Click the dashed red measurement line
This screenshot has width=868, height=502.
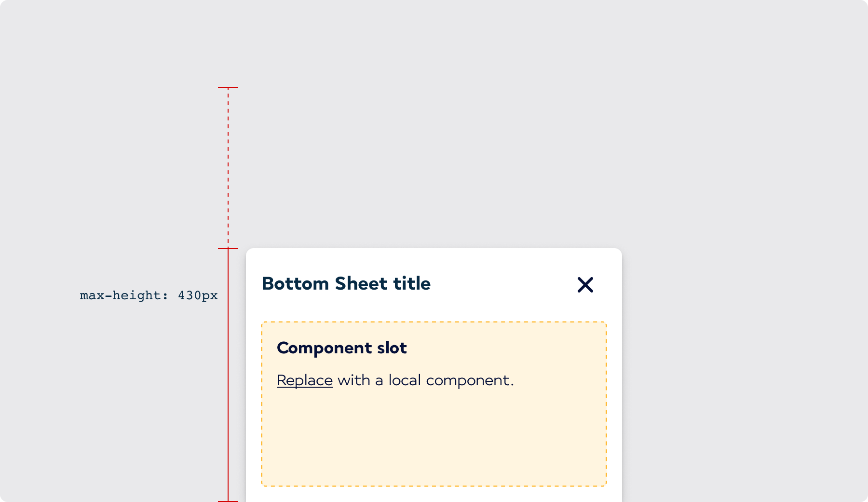(x=228, y=164)
